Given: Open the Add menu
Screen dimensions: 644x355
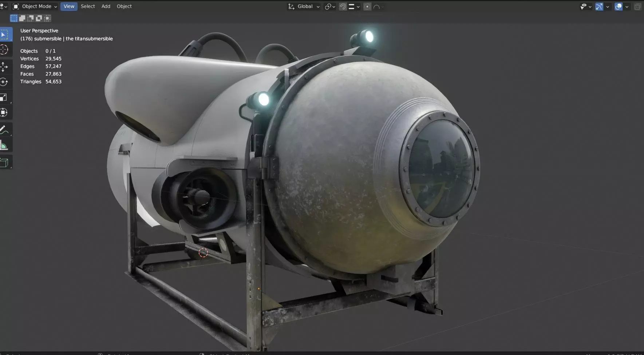Looking at the screenshot, I should pos(106,7).
